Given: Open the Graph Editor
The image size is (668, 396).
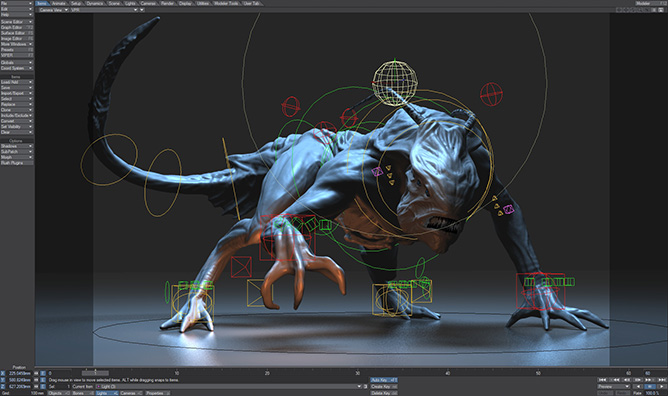Looking at the screenshot, I should tap(17, 27).
